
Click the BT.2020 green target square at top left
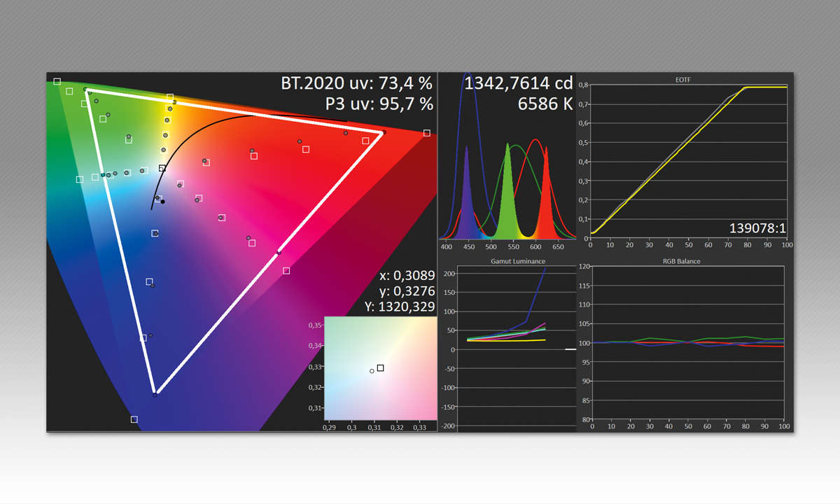(57, 82)
